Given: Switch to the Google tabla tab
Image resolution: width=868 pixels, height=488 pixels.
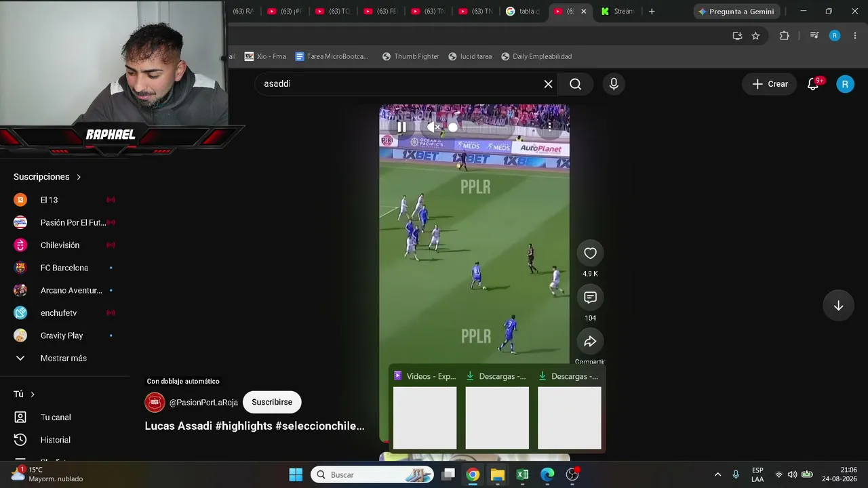Looking at the screenshot, I should (522, 12).
